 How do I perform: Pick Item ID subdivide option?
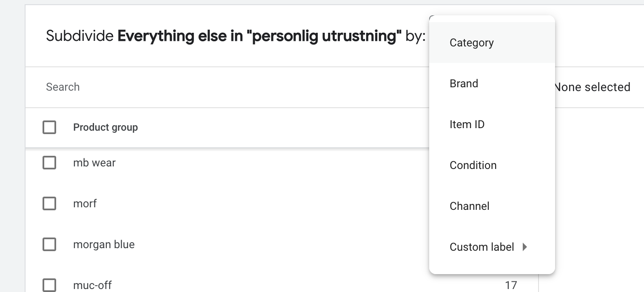[467, 125]
